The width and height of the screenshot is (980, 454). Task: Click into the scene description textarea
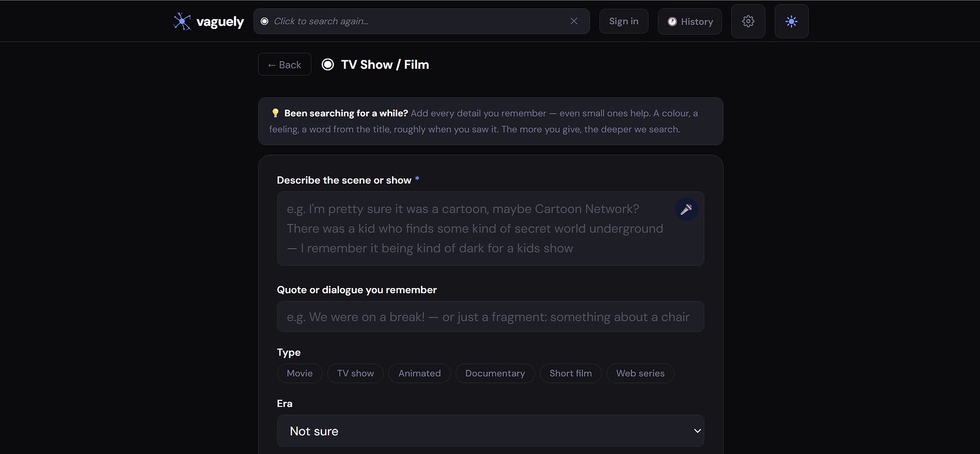click(476, 229)
